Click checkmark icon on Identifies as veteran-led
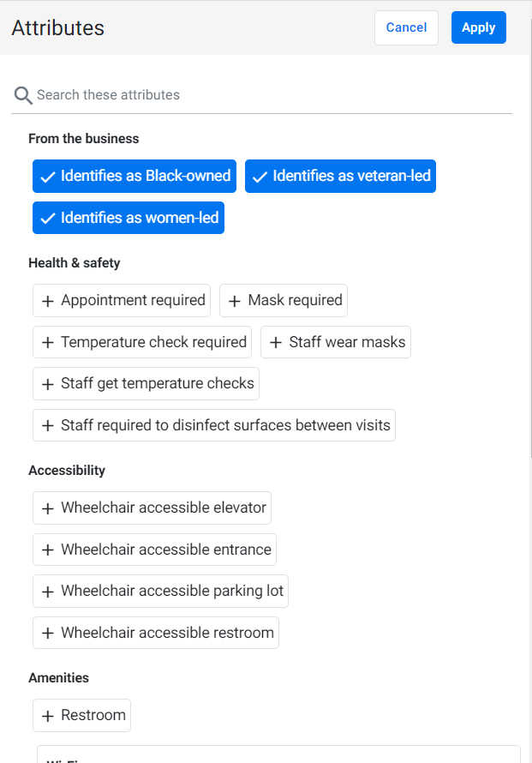This screenshot has height=763, width=532. point(260,177)
